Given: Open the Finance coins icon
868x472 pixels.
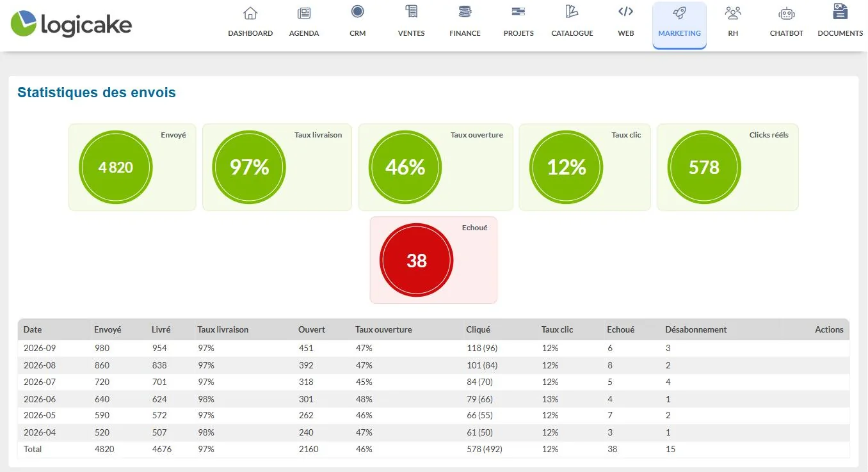Looking at the screenshot, I should (x=465, y=12).
